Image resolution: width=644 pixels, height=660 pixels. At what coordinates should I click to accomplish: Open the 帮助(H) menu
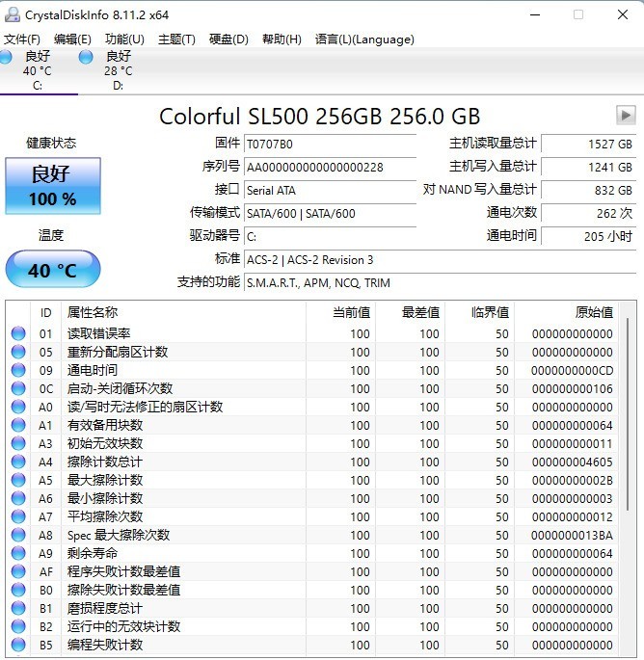pyautogui.click(x=282, y=40)
